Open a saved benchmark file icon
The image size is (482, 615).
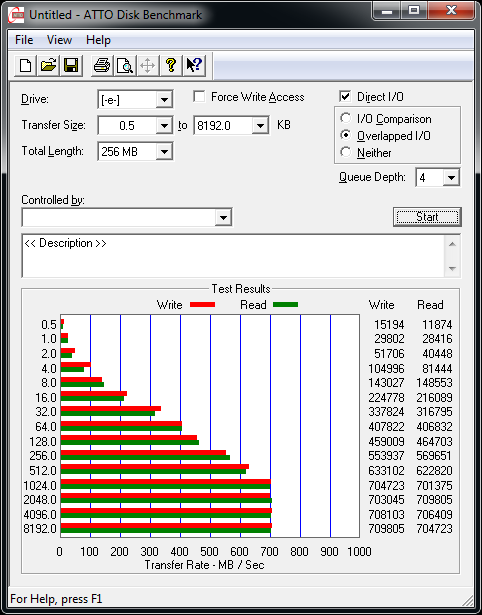pyautogui.click(x=48, y=65)
